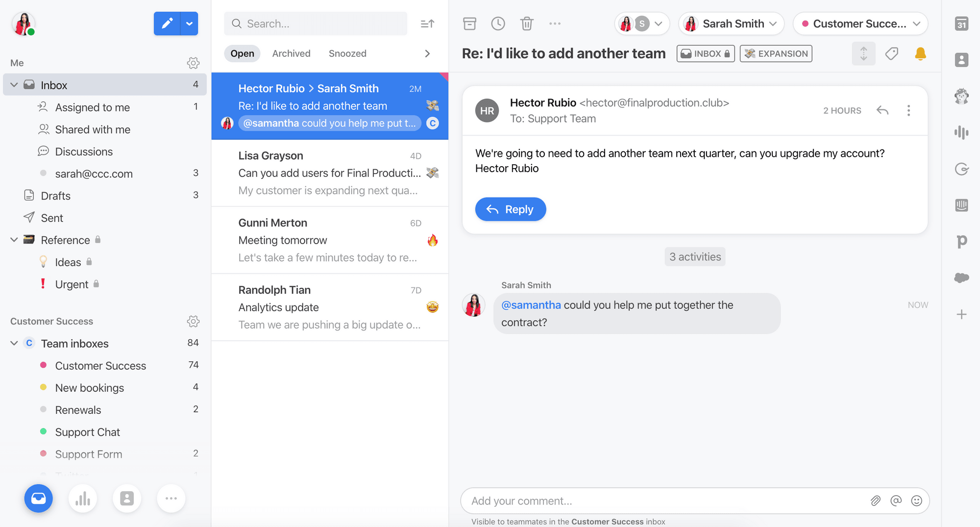Delete the conversation with the trash icon
Image resolution: width=980 pixels, height=527 pixels.
(527, 24)
